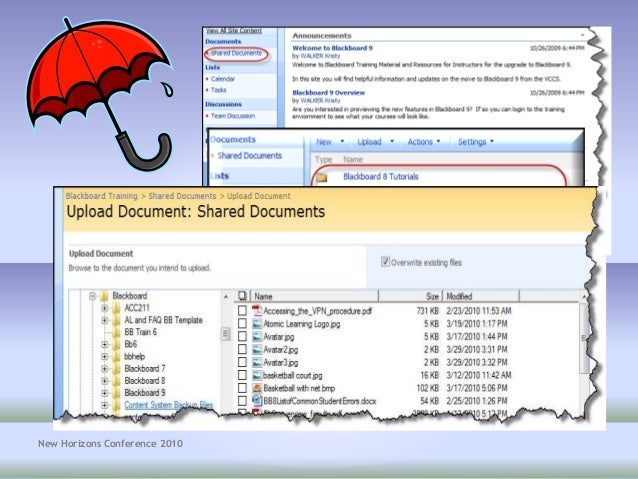Collapse the Blackboard root tree node

pyautogui.click(x=92, y=296)
